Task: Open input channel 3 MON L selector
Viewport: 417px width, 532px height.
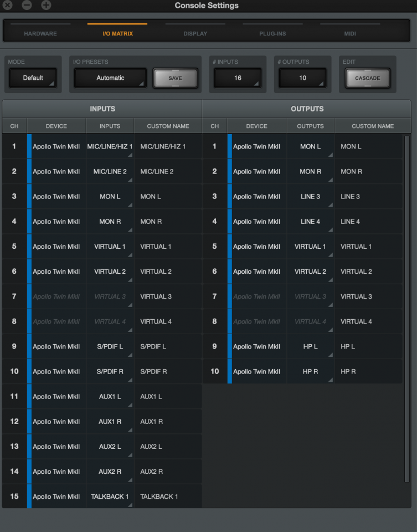Action: tap(110, 196)
